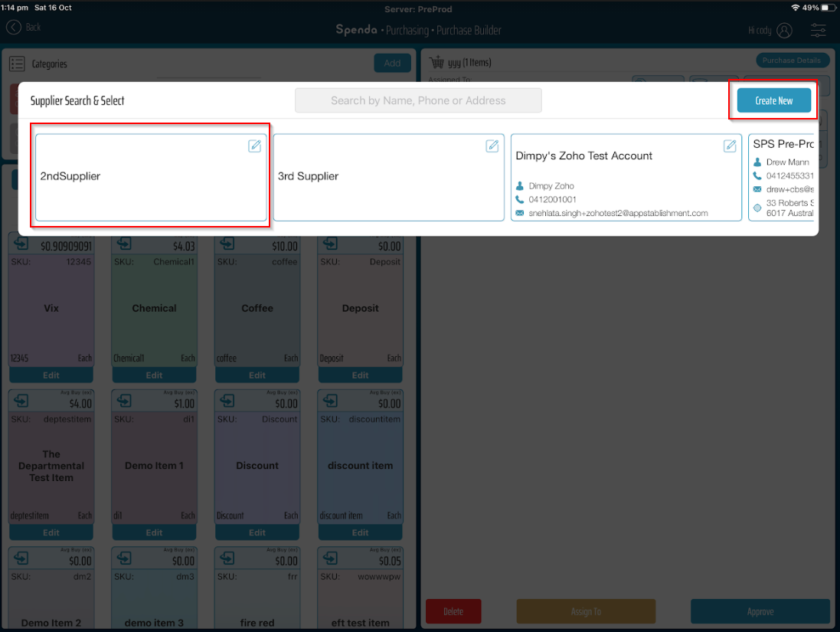Click Edit under the discount item card
This screenshot has width=840, height=632.
[361, 532]
